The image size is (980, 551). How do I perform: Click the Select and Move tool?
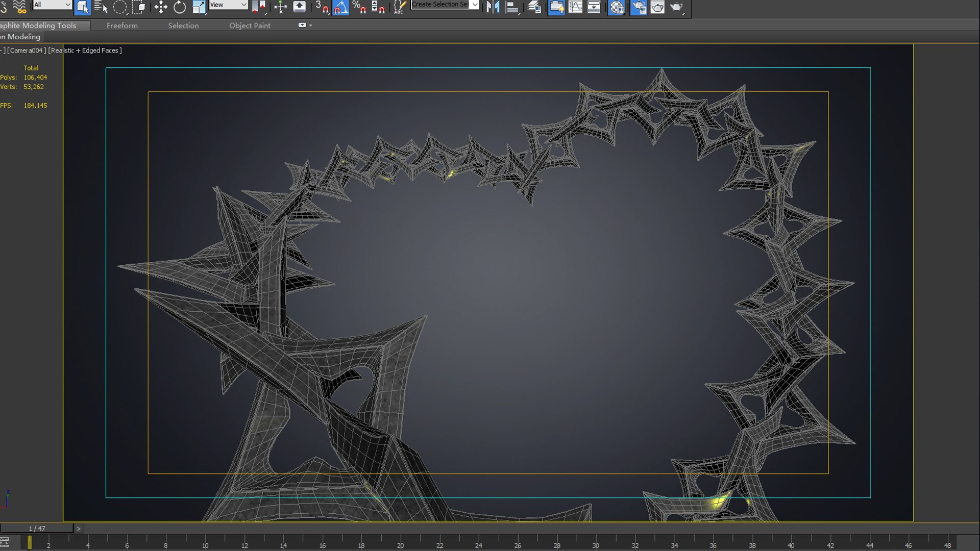point(161,7)
